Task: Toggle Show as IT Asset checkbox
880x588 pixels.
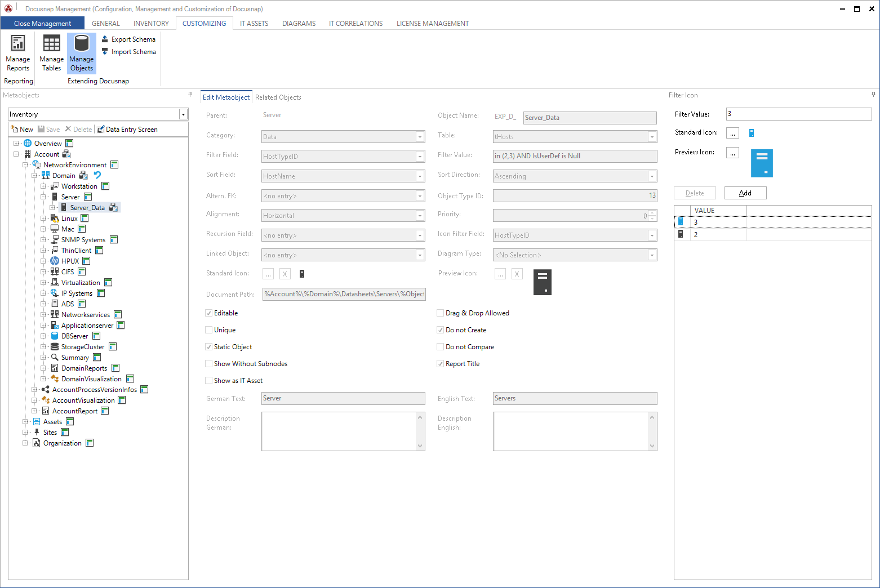Action: pyautogui.click(x=209, y=381)
